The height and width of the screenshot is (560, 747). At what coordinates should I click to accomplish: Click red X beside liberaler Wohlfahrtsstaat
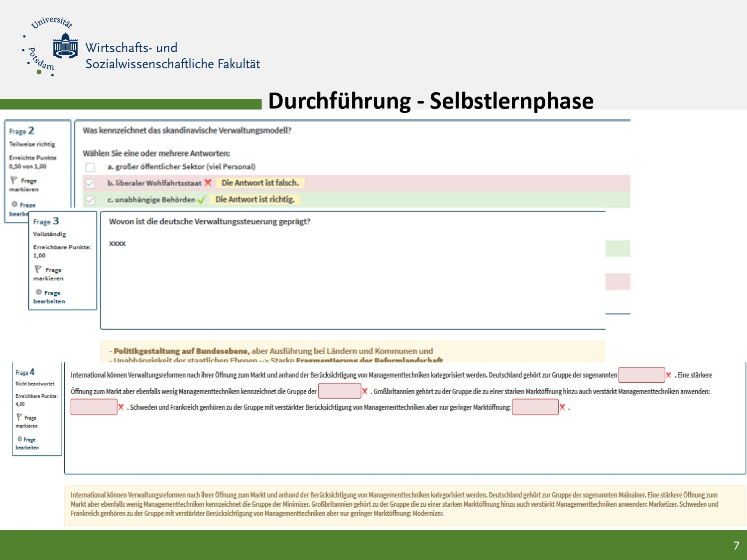click(x=208, y=183)
